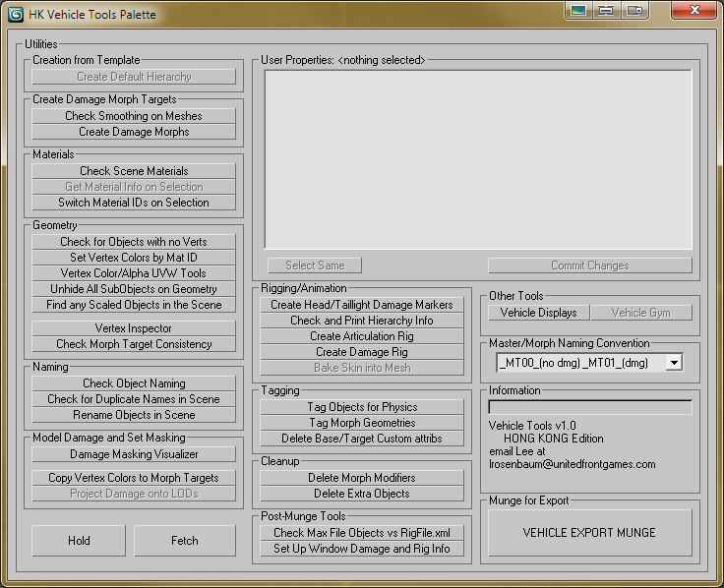Click Delete Extra Objects
The image size is (724, 588).
coord(362,494)
